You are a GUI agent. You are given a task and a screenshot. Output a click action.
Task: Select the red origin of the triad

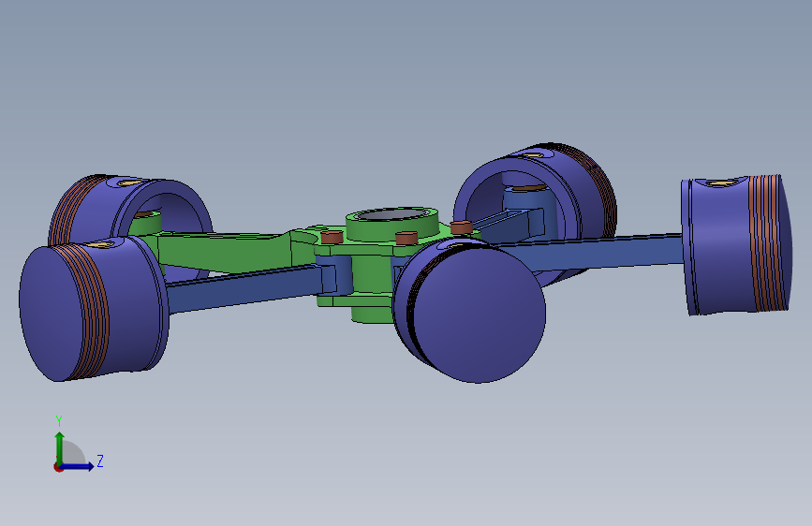coord(58,467)
